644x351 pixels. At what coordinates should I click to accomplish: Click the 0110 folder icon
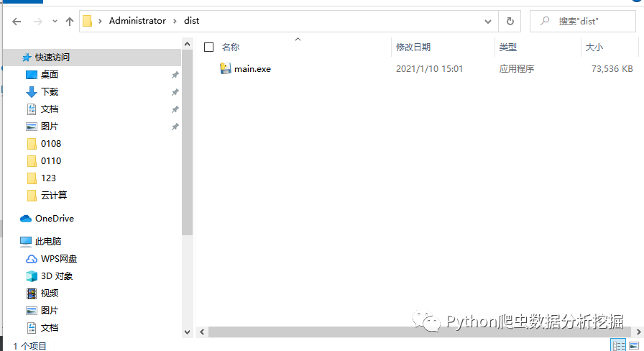point(32,161)
